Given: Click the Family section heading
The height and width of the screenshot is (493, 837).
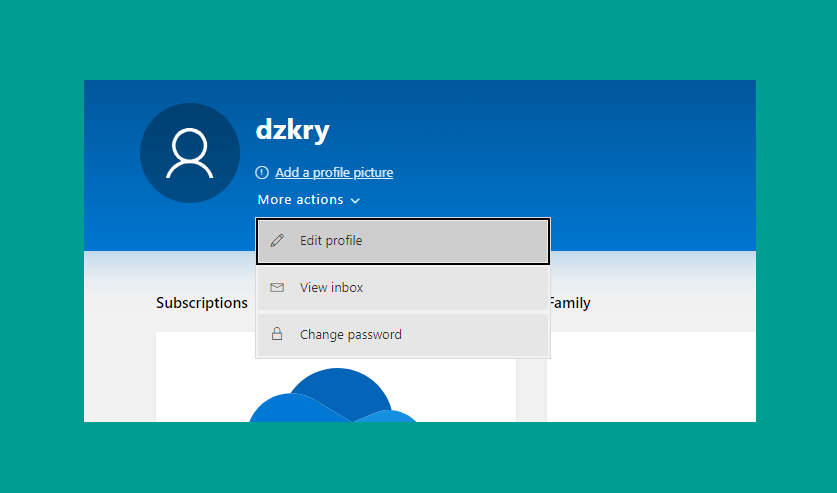Looking at the screenshot, I should pos(570,303).
